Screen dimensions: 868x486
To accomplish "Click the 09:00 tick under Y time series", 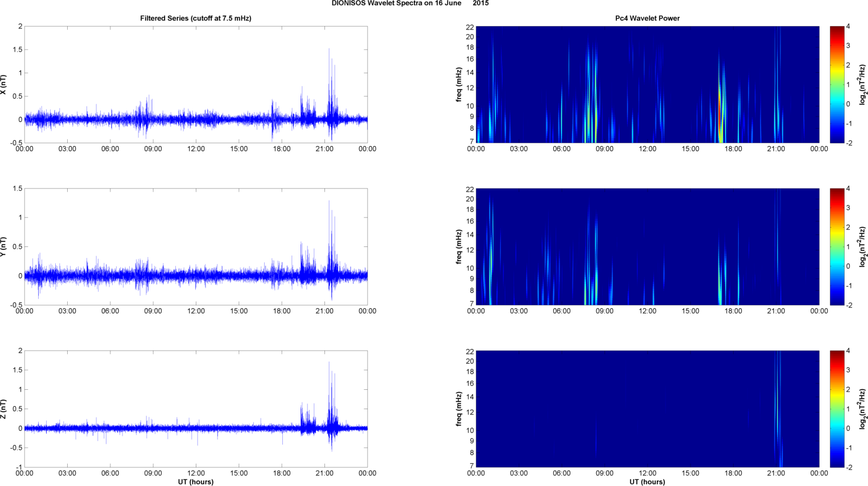I will coord(153,311).
